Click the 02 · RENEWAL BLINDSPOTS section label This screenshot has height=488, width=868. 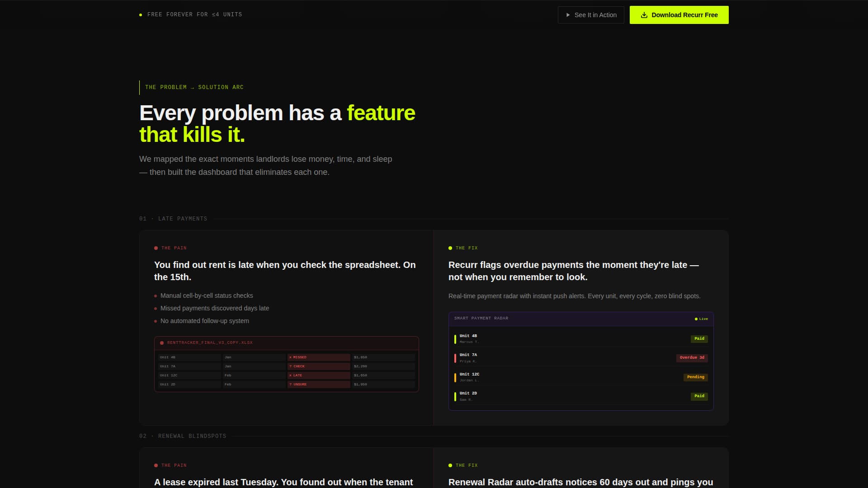(183, 436)
